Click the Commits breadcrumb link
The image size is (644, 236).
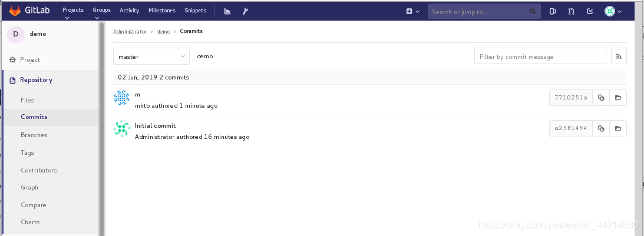[191, 31]
